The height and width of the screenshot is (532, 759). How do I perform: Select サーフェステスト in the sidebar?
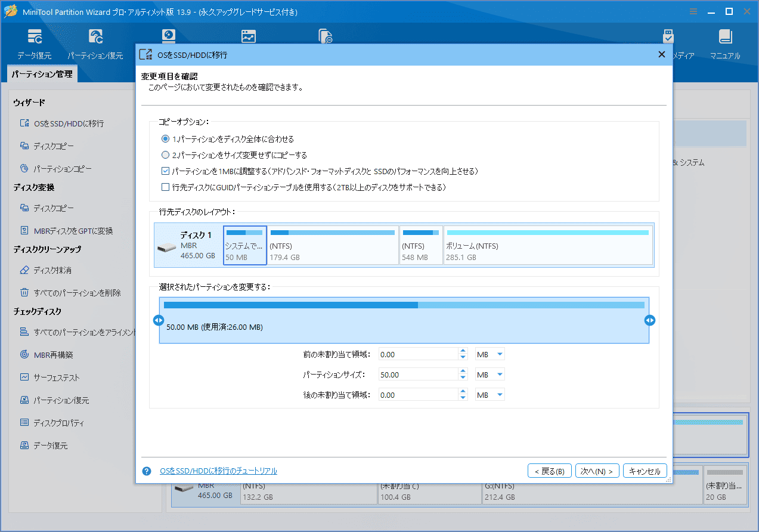tap(49, 378)
